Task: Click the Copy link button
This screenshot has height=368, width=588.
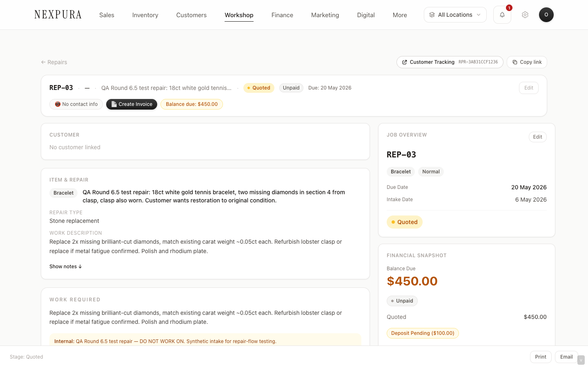Action: click(527, 62)
